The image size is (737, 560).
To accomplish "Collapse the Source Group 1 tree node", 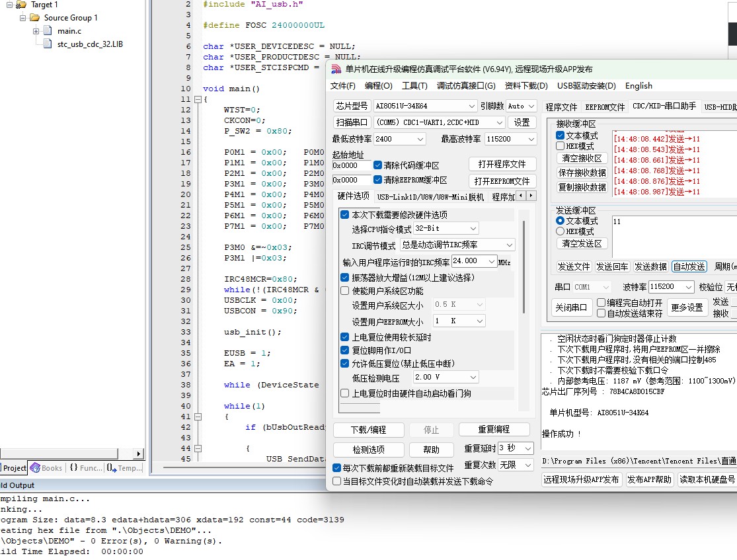I will click(x=22, y=18).
